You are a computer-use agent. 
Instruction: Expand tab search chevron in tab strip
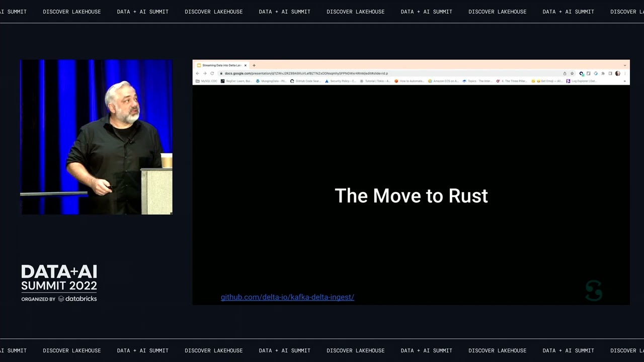pyautogui.click(x=625, y=65)
